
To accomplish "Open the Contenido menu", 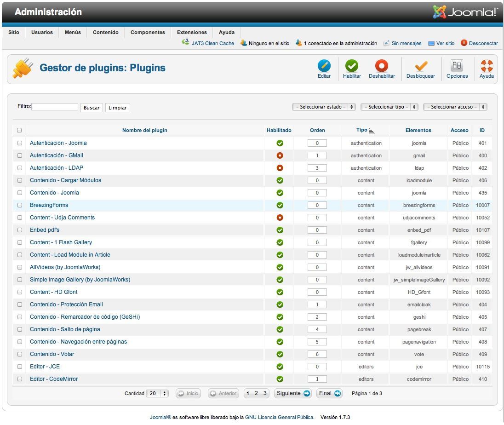I will 105,32.
